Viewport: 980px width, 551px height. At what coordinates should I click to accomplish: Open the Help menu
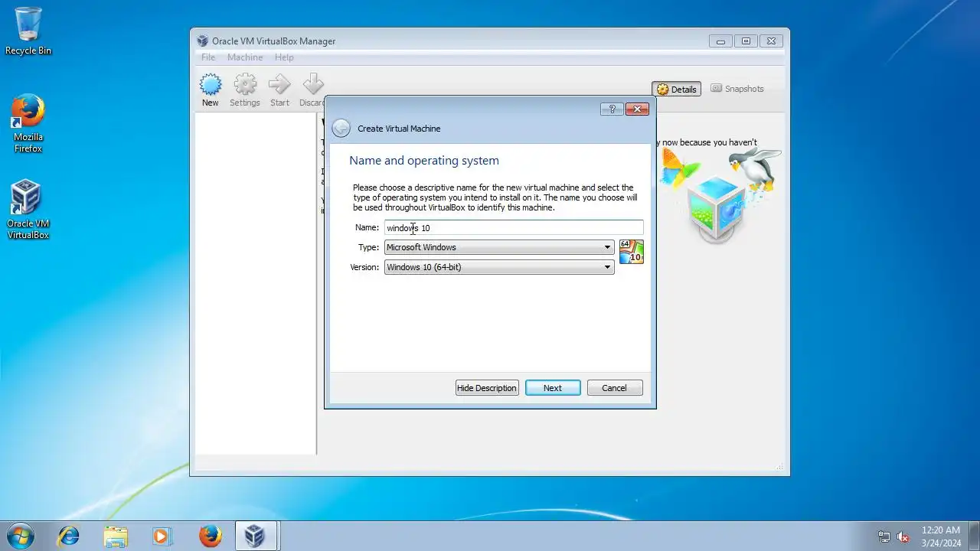pyautogui.click(x=284, y=57)
